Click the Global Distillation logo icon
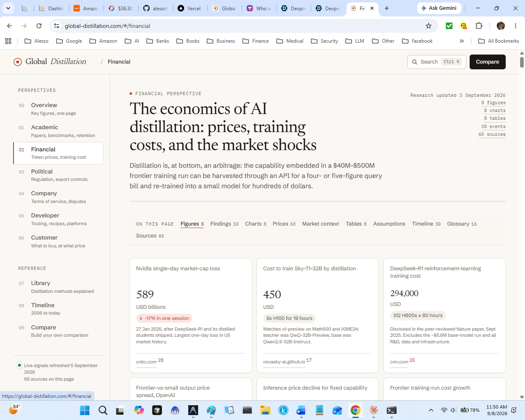Image resolution: width=525 pixels, height=420 pixels. pyautogui.click(x=18, y=62)
